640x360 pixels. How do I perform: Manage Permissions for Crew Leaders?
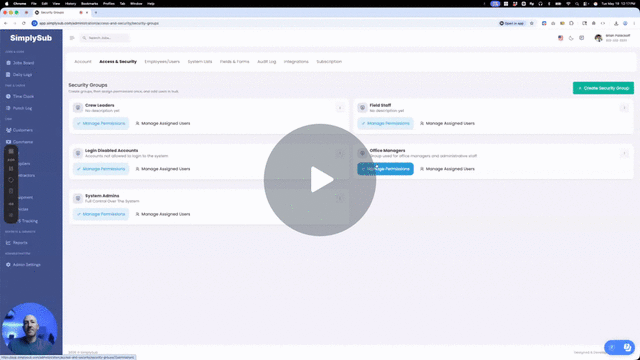(x=101, y=123)
